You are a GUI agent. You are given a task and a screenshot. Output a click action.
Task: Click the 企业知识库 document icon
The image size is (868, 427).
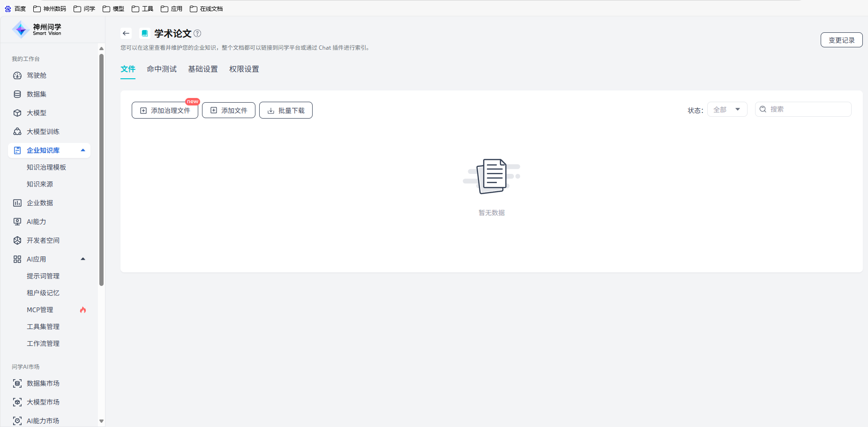coord(17,150)
